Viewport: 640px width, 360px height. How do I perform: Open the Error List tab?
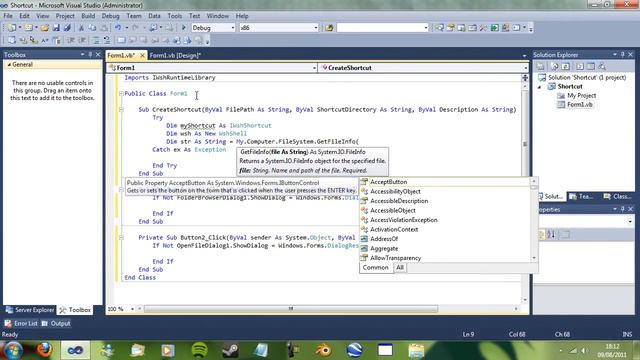[21, 323]
